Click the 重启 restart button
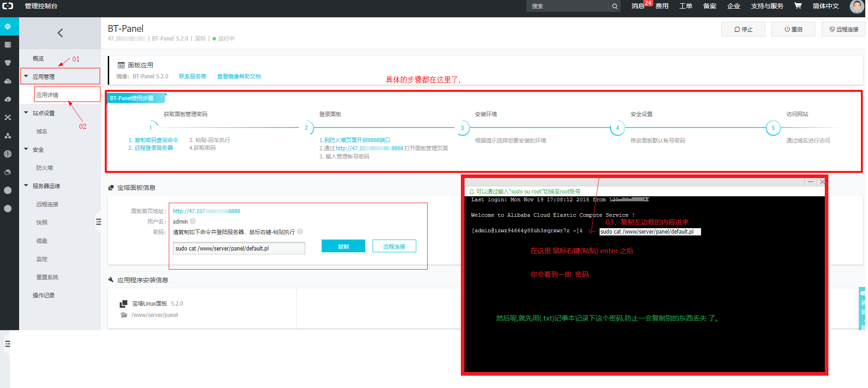Viewport: 868px width, 388px height. (793, 29)
